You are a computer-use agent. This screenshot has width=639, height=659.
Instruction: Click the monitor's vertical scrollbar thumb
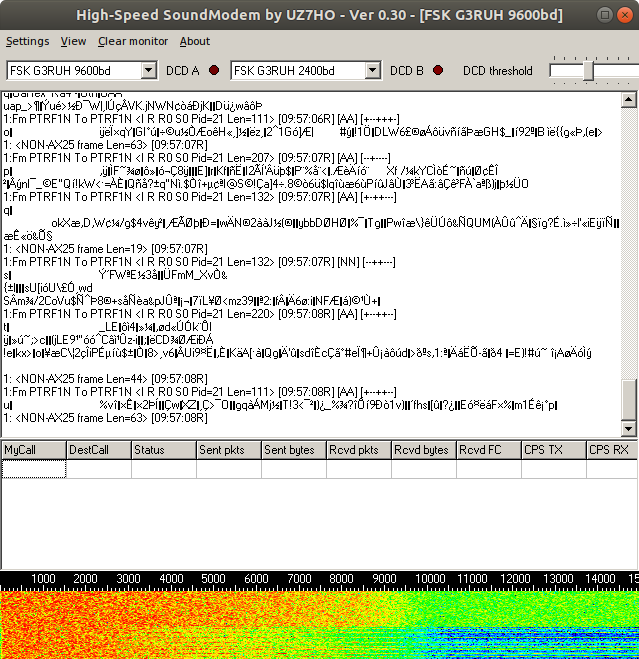[628, 404]
